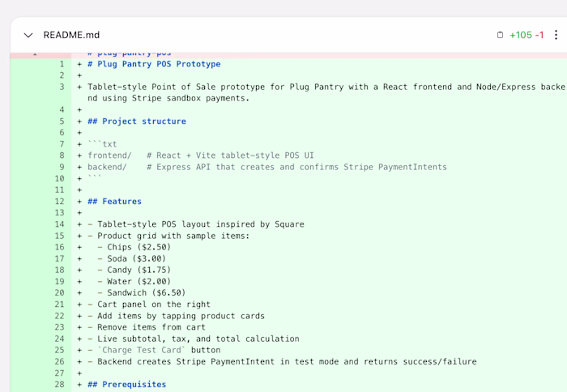This screenshot has height=392, width=567.
Task: Select line number 1 in the diff
Action: [60, 64]
